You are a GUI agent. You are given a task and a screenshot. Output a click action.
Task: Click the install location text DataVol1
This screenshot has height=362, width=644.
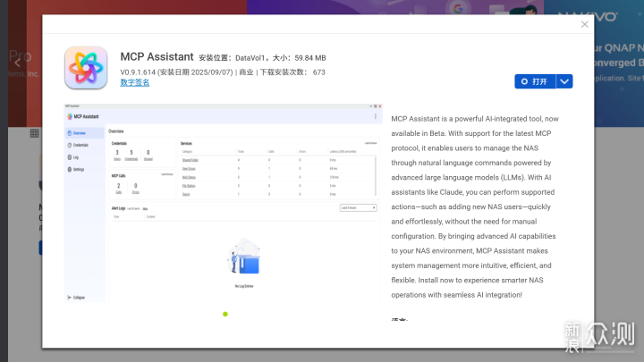point(250,58)
